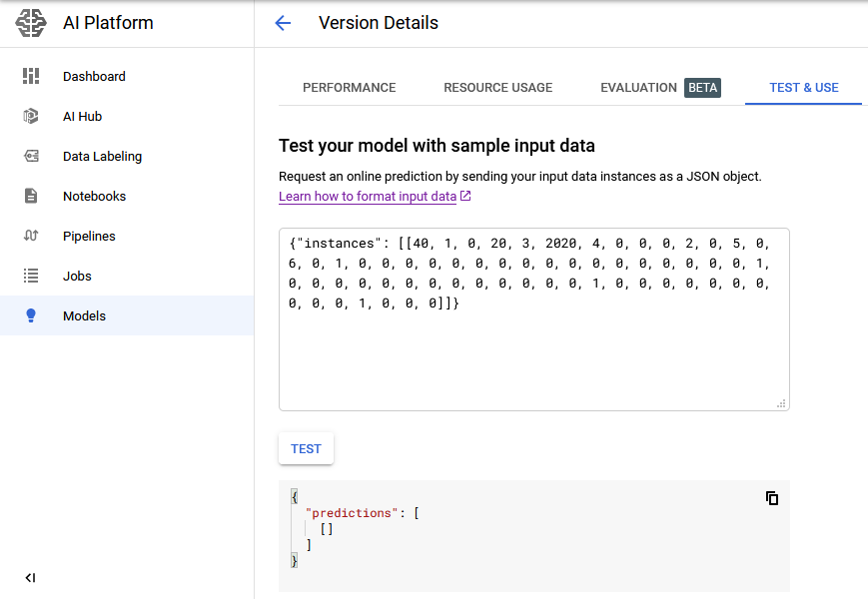Open the Dashboard icon in sidebar
The width and height of the screenshot is (868, 599).
31,76
